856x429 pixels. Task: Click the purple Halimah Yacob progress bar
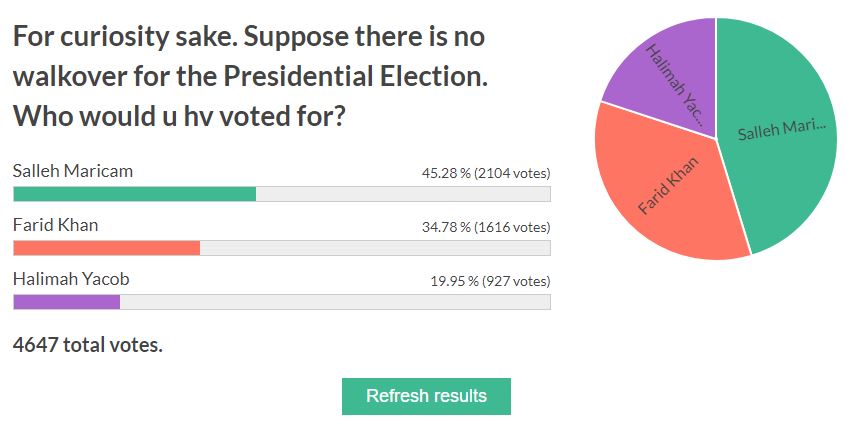click(x=66, y=302)
